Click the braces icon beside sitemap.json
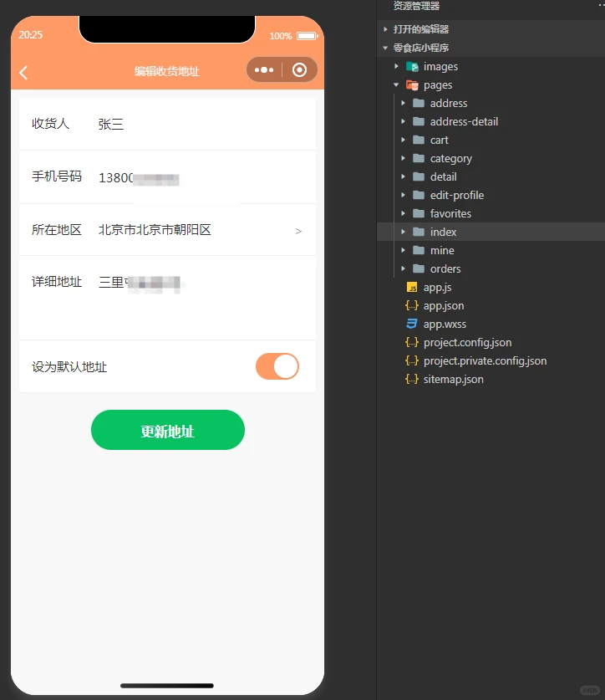 (x=412, y=379)
